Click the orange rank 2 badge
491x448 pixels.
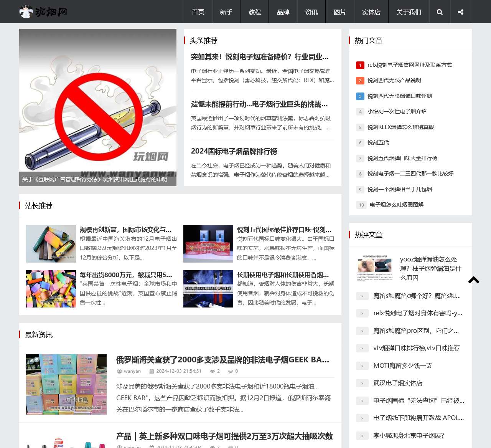(360, 81)
